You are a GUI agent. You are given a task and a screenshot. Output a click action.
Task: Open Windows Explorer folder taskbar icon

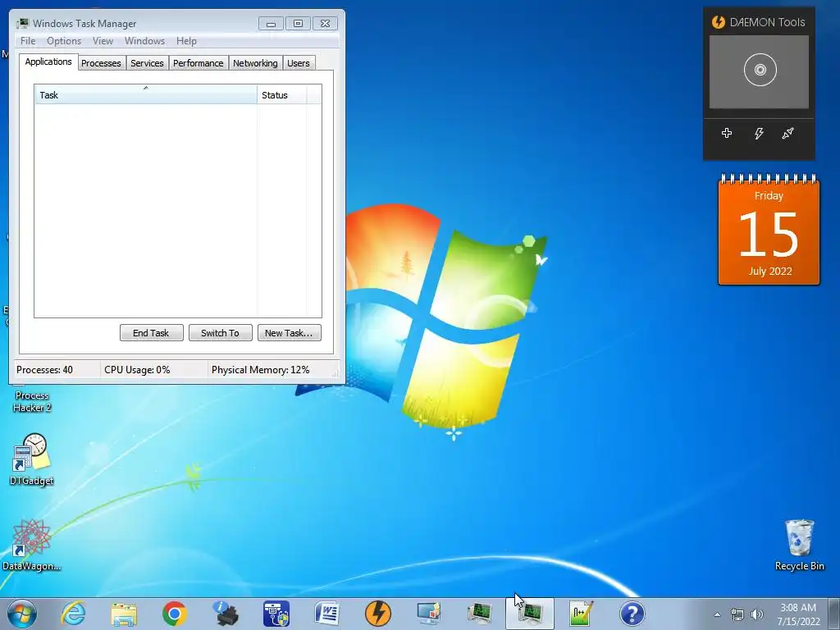pyautogui.click(x=124, y=614)
